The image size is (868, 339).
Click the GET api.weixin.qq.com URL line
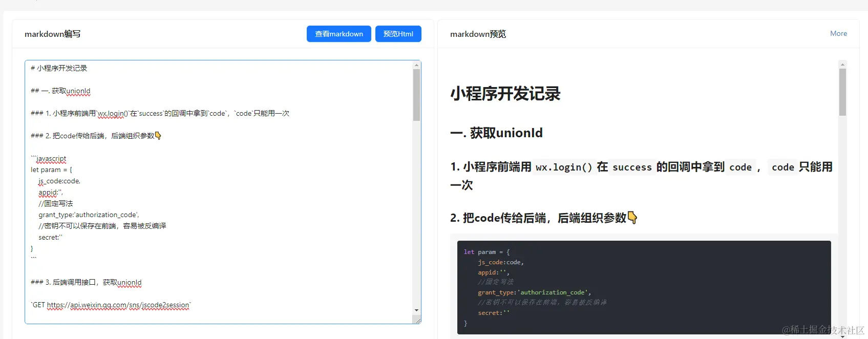click(x=111, y=305)
